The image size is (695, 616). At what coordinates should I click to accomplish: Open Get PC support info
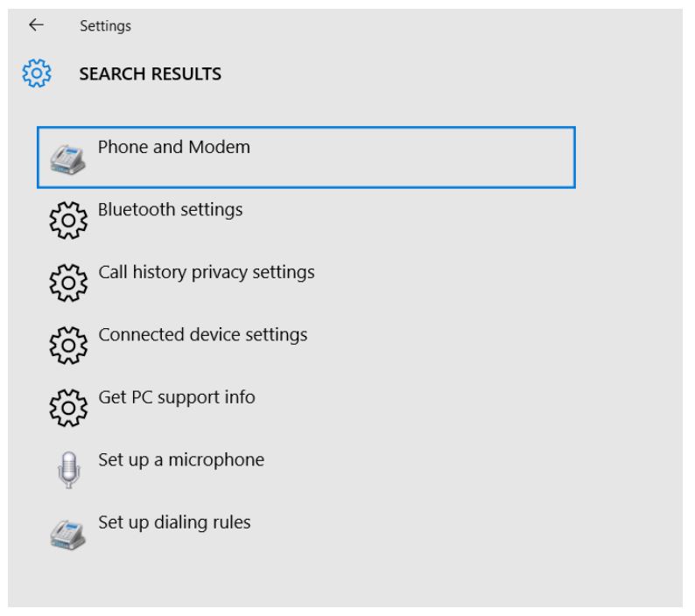(x=177, y=397)
